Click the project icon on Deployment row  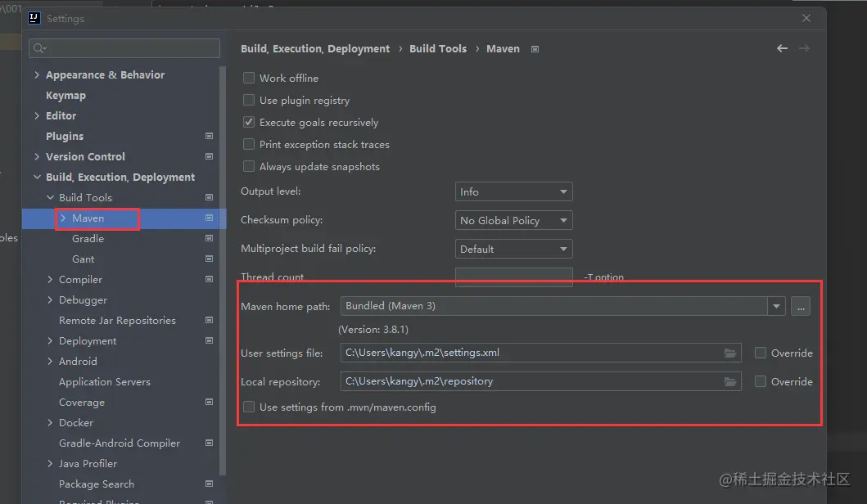(x=209, y=340)
